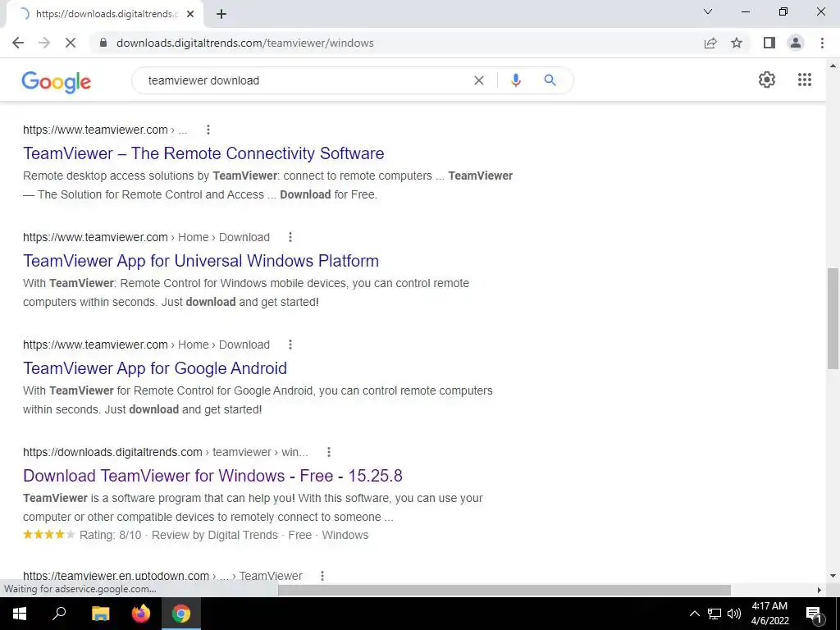Select the downloads.digitaltrends tab
This screenshot has height=630, width=840.
(104, 15)
